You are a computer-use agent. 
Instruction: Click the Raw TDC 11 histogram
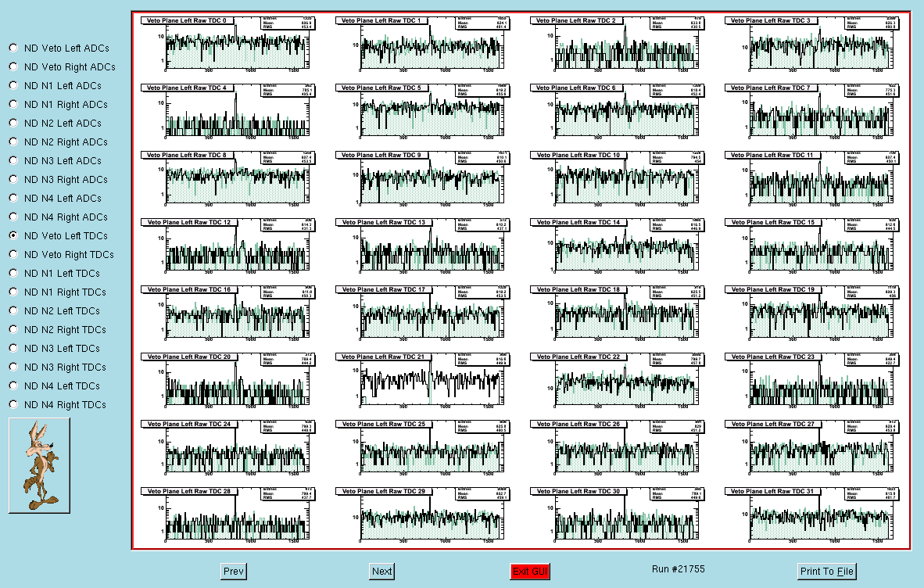[812, 181]
